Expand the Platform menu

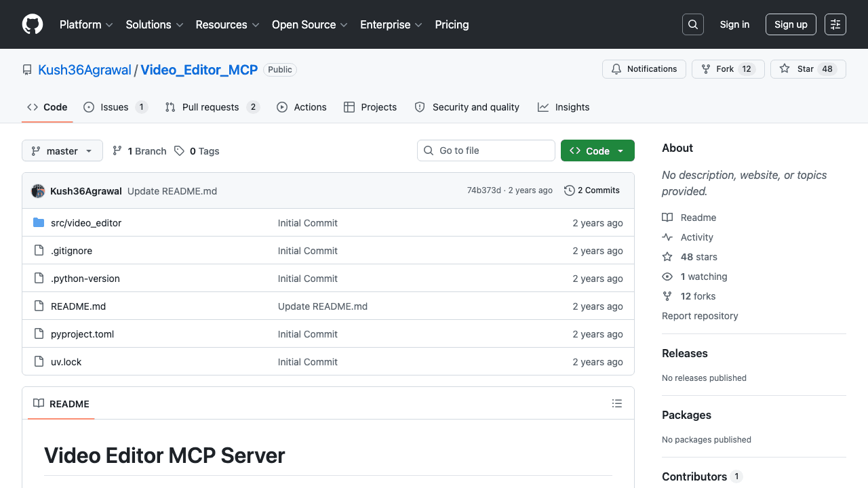pos(86,24)
